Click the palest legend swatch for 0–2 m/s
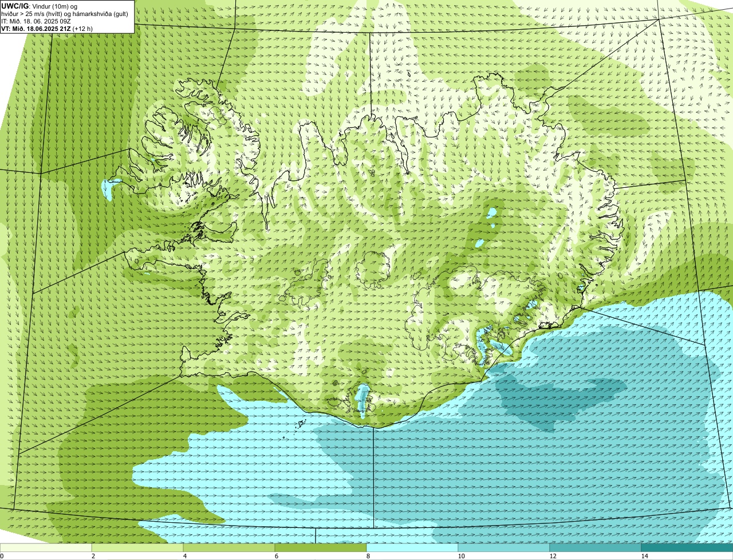The width and height of the screenshot is (733, 560). 46,547
